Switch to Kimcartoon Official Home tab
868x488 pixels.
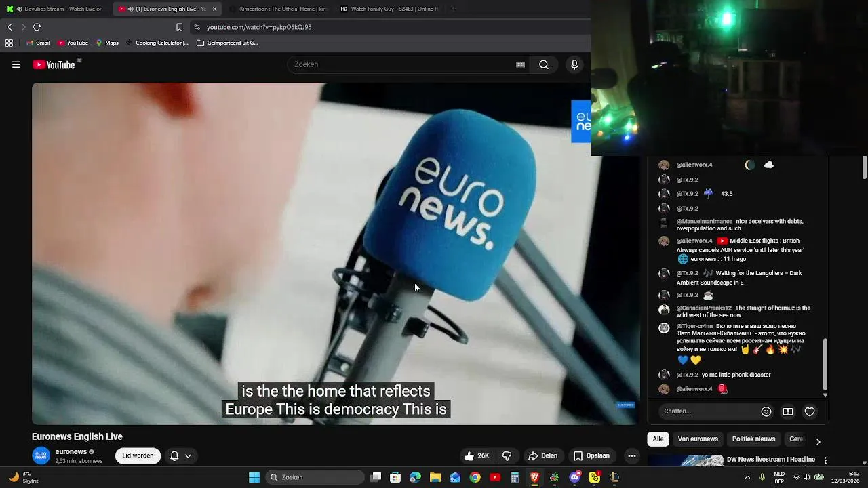278,9
